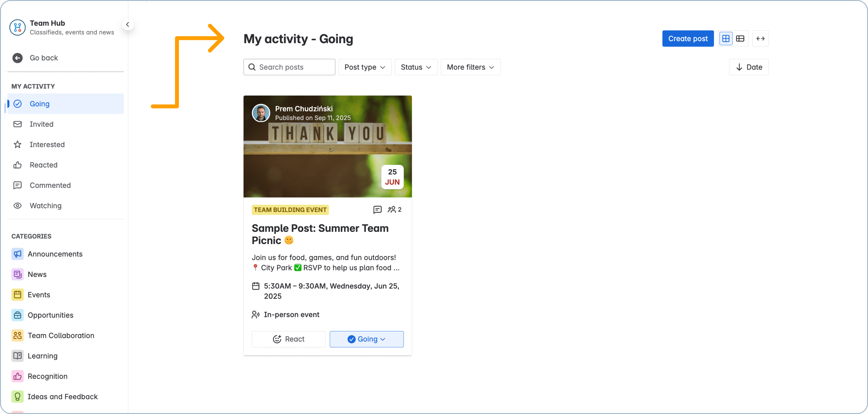The image size is (868, 414).
Task: Click the Go back link
Action: click(x=44, y=58)
